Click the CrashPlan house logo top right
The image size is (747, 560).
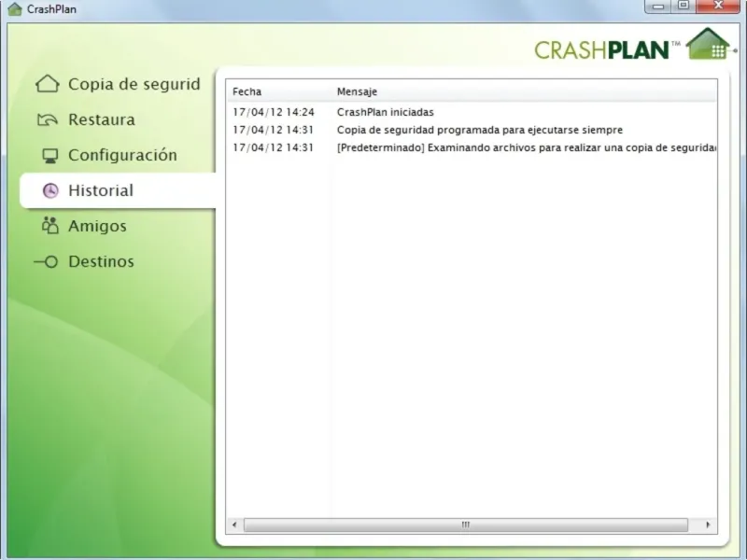pyautogui.click(x=710, y=44)
